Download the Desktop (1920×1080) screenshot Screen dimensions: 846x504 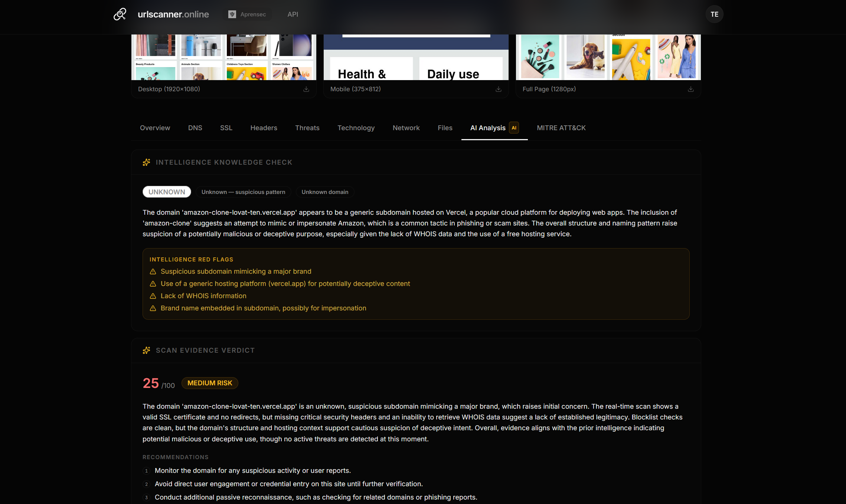[x=306, y=89]
